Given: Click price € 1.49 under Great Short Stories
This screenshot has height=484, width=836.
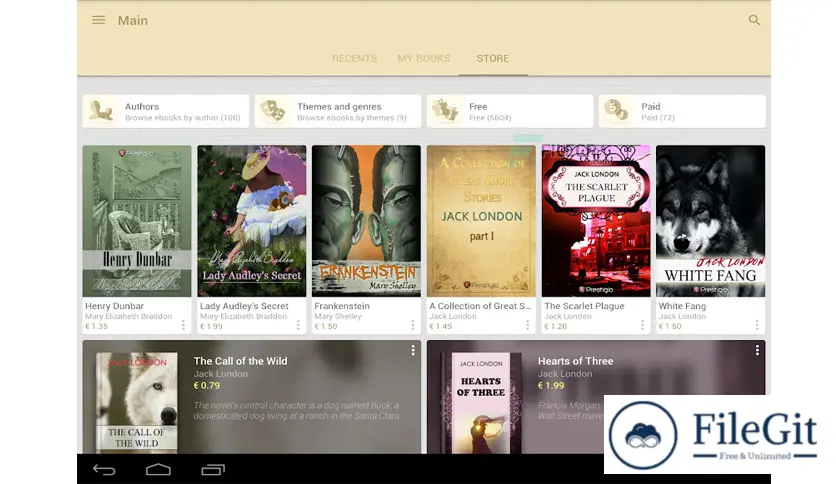Looking at the screenshot, I should [441, 326].
